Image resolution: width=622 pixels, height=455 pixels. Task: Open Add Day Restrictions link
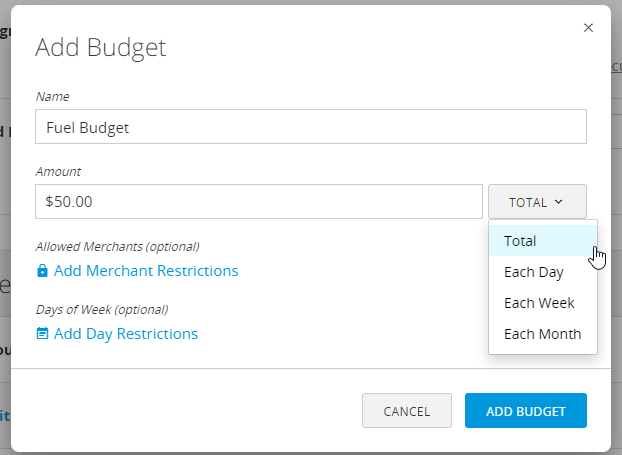point(126,334)
